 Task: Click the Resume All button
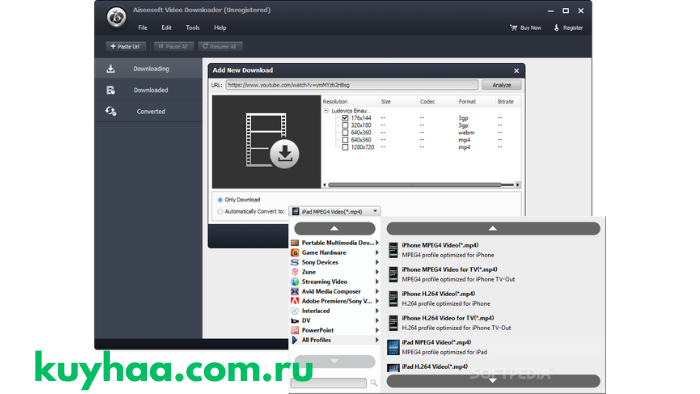tap(220, 46)
